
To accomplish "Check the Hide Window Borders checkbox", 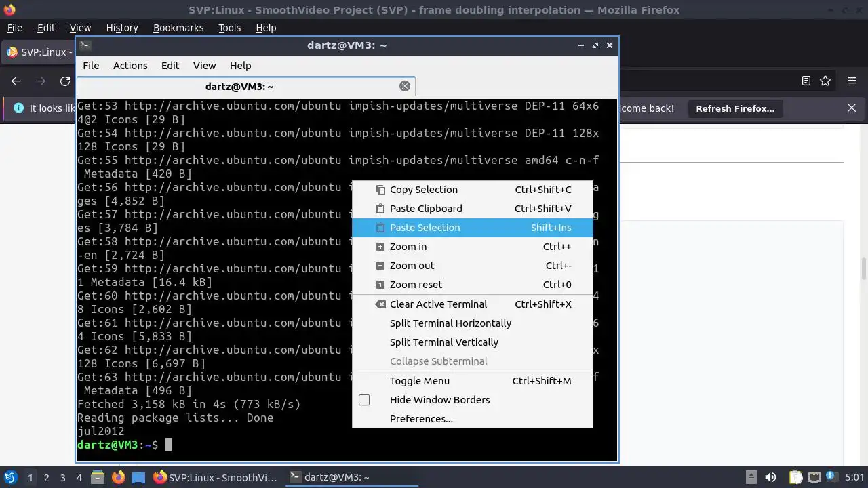I will (364, 400).
